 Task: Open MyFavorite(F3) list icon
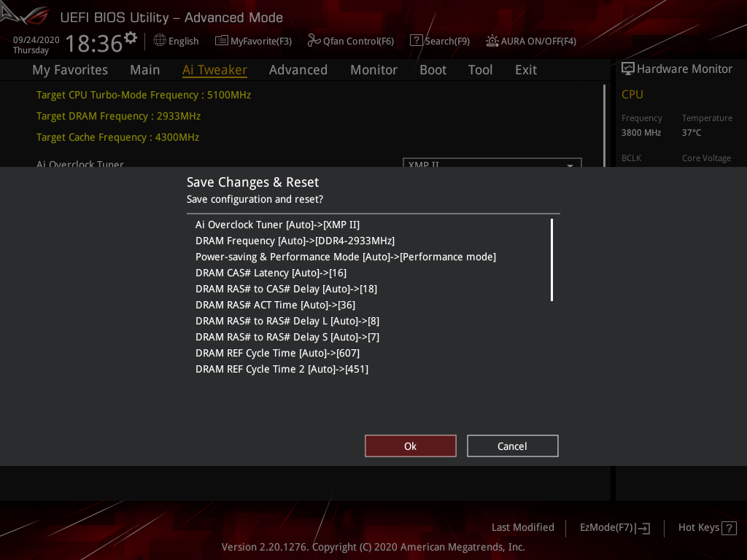click(x=222, y=41)
